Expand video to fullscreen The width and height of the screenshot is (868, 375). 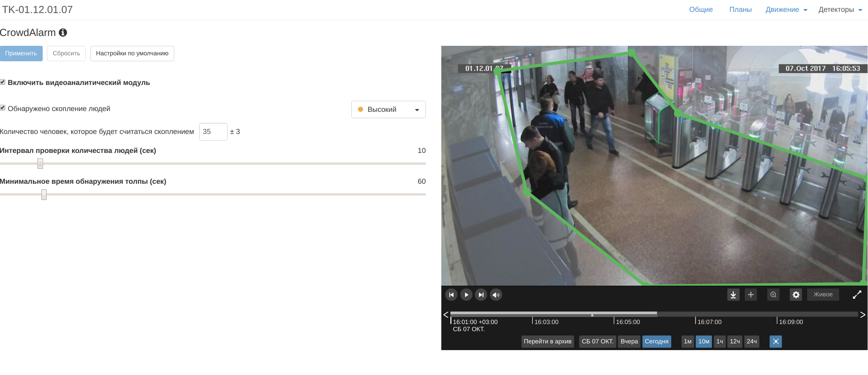point(857,295)
